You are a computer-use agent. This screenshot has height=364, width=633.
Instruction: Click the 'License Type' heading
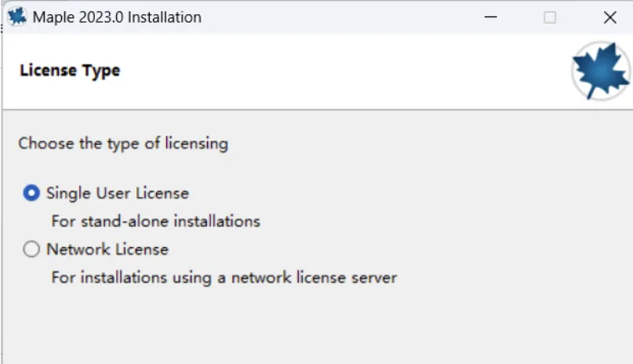pos(71,71)
